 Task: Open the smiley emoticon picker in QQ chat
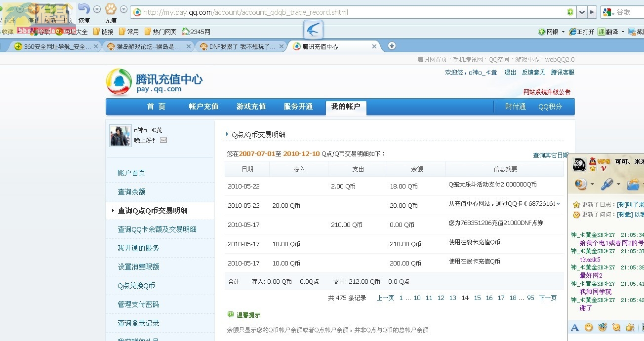(x=589, y=327)
